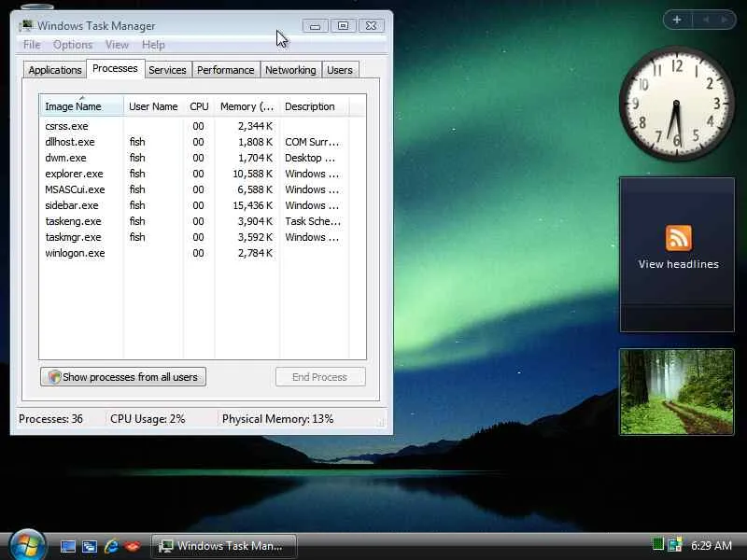Image resolution: width=747 pixels, height=560 pixels.
Task: Click the Task Manager title bar icon
Action: click(x=26, y=25)
